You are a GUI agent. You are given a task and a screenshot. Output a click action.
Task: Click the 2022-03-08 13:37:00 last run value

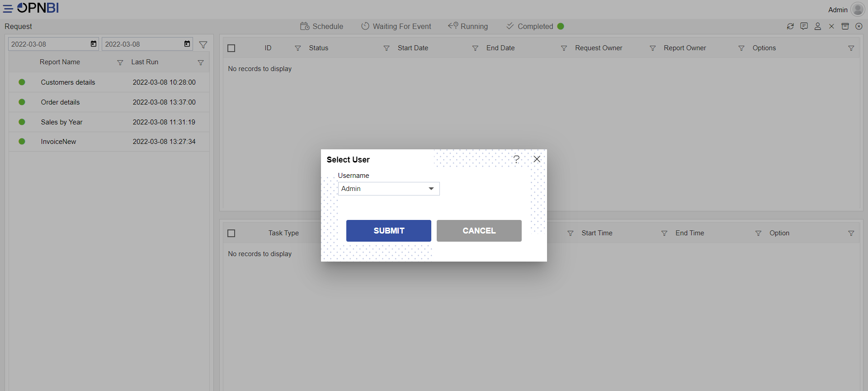point(164,102)
